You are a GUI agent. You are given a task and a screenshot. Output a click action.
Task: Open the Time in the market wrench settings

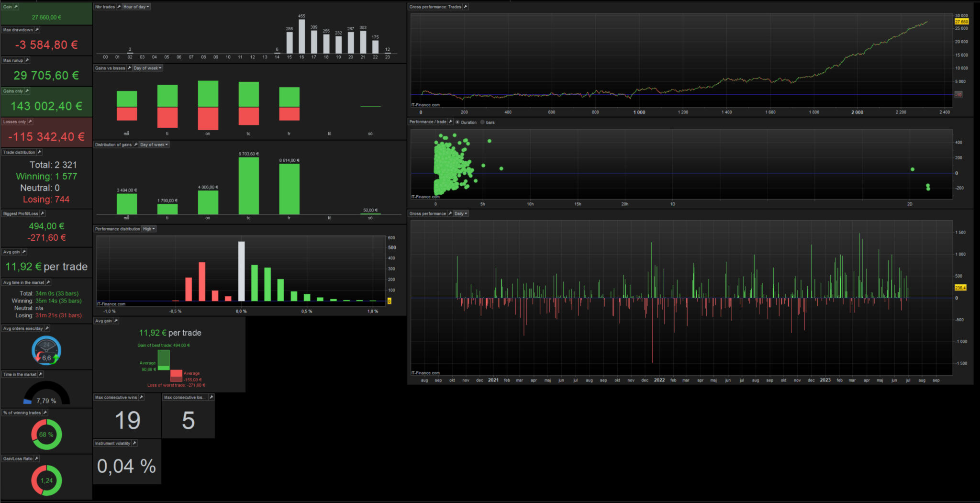[40, 374]
